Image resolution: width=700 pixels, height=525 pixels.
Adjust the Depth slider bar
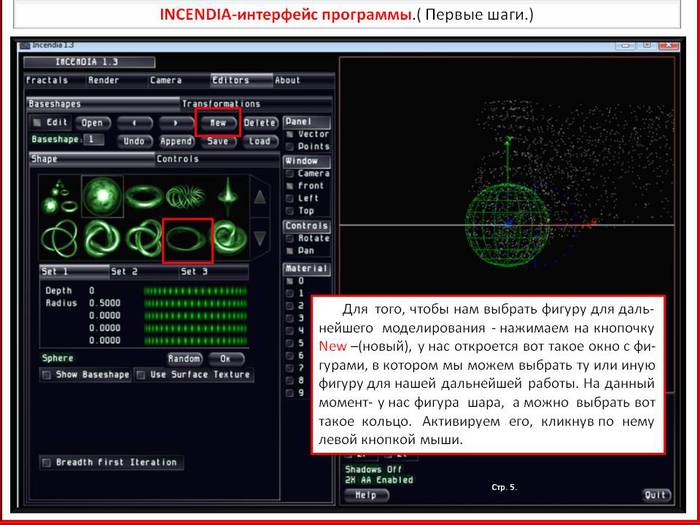[x=196, y=291]
